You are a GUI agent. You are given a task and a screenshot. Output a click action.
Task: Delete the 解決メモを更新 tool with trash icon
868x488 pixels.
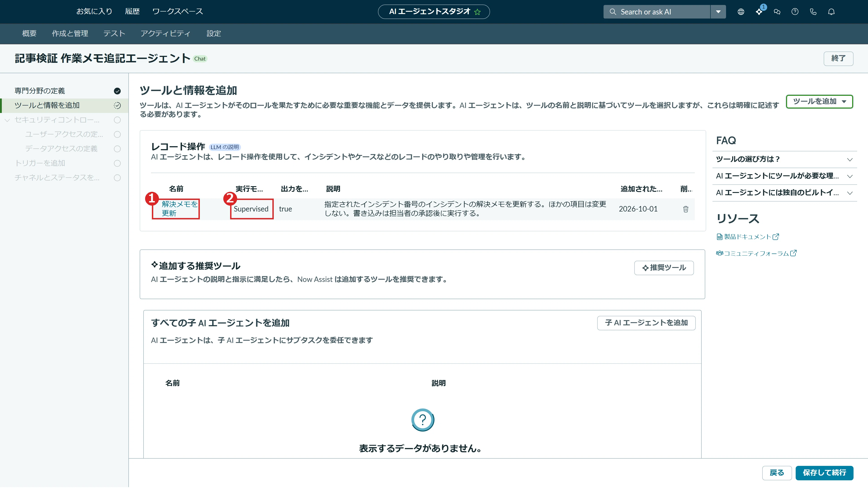coord(685,209)
